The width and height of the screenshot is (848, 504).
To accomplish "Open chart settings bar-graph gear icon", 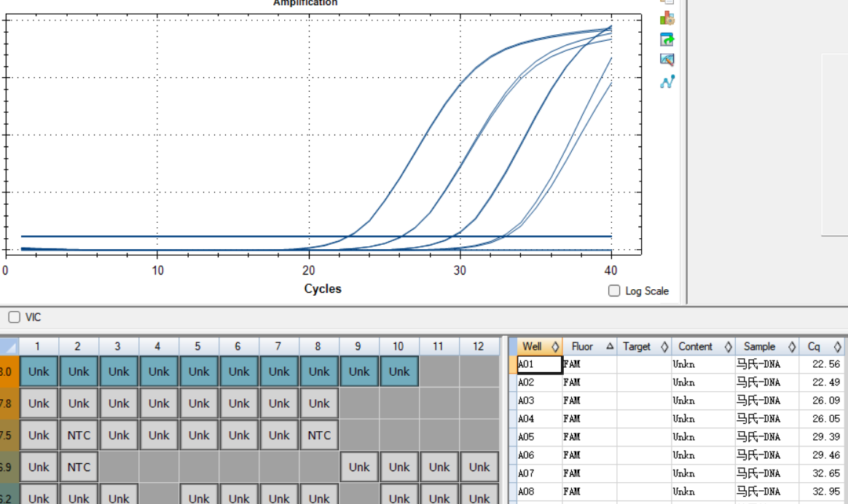I will click(x=667, y=18).
